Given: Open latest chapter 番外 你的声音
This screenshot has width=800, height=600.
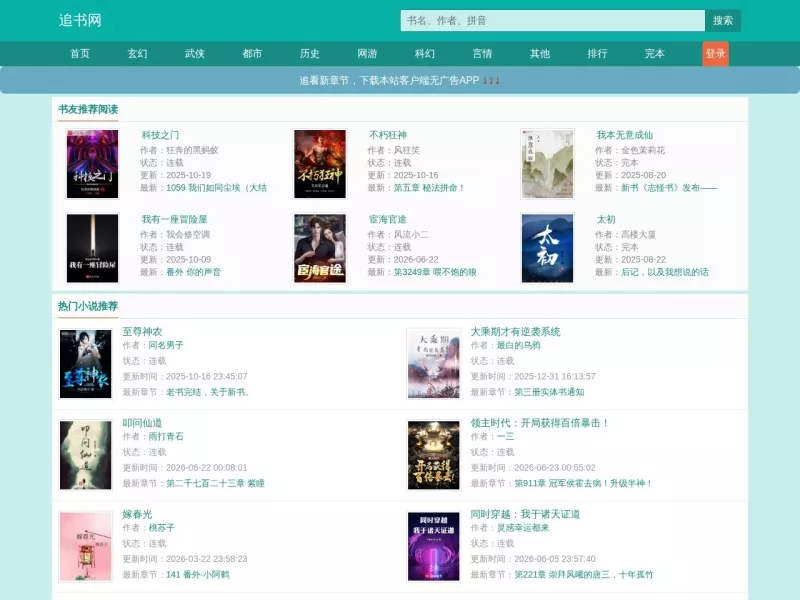Looking at the screenshot, I should coord(193,272).
